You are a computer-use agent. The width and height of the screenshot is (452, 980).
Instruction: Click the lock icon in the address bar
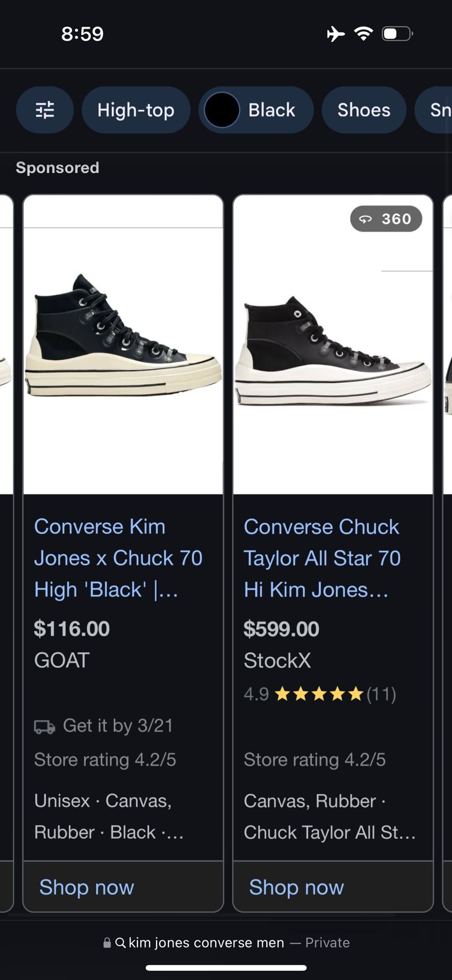pos(108,942)
